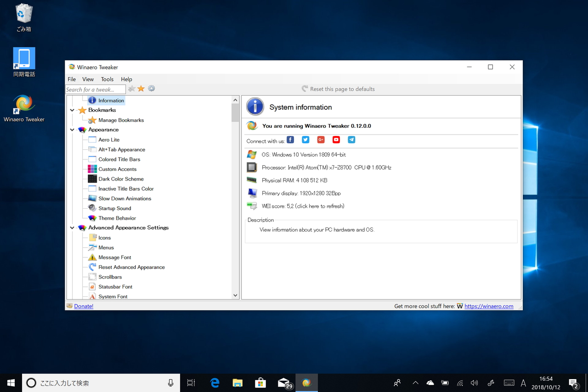Collapse the Bookmarks tree section

pos(72,110)
